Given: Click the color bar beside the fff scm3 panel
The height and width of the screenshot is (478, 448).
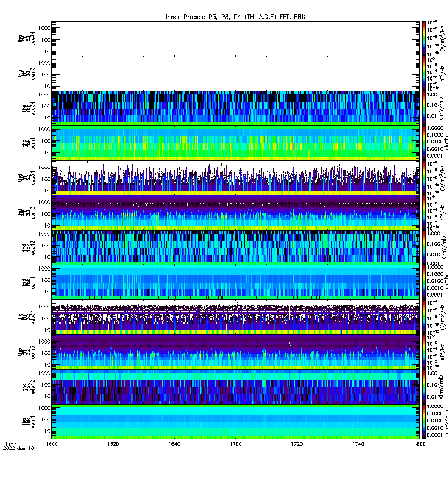Looking at the screenshot, I should 424,352.
